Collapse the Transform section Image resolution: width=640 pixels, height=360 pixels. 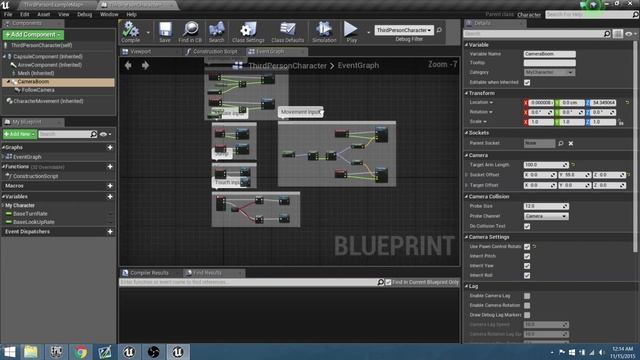(467, 93)
